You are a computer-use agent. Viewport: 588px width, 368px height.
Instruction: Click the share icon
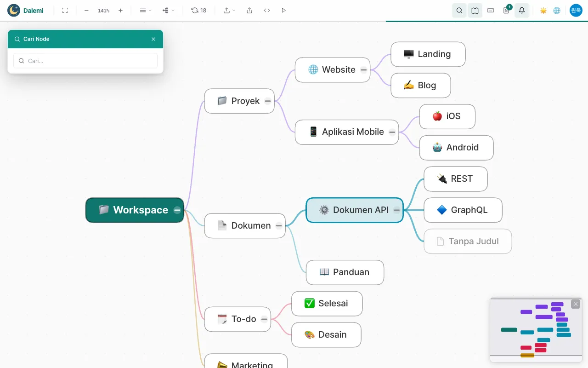click(x=249, y=10)
